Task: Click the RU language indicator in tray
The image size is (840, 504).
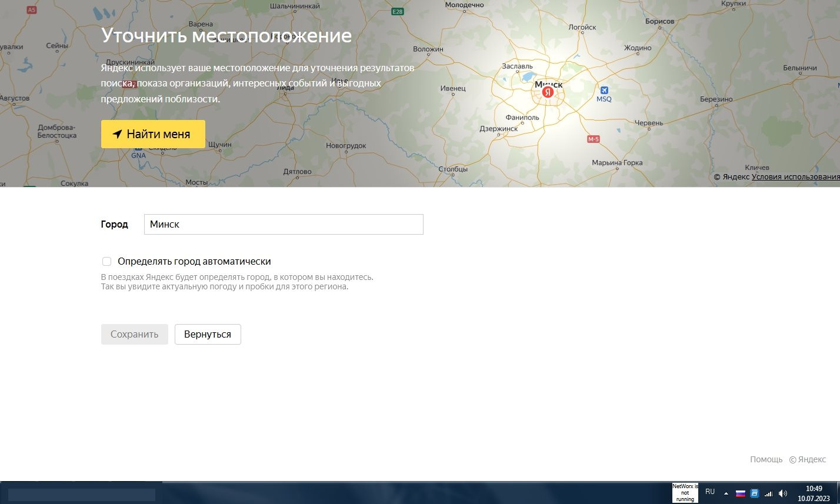Action: click(x=710, y=492)
